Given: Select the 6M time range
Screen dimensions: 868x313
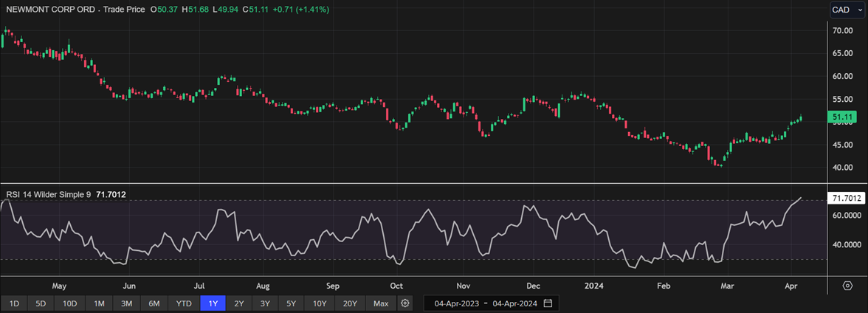Looking at the screenshot, I should 154,303.
